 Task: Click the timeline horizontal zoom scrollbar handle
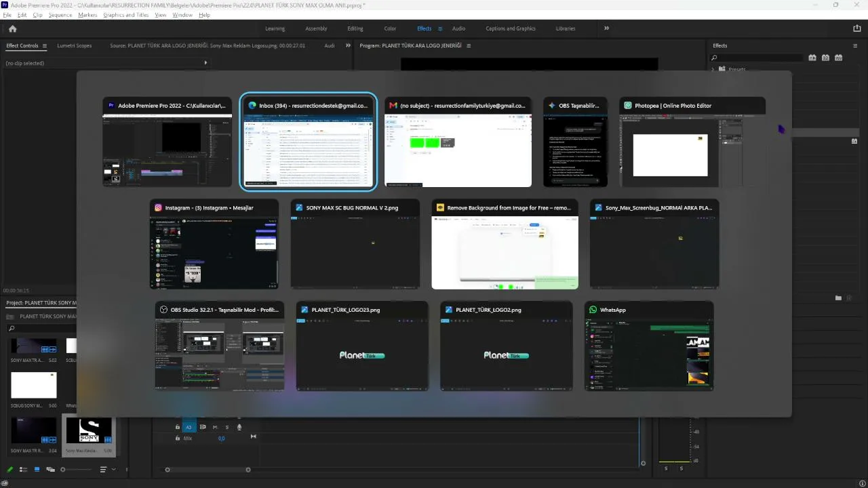[208, 470]
